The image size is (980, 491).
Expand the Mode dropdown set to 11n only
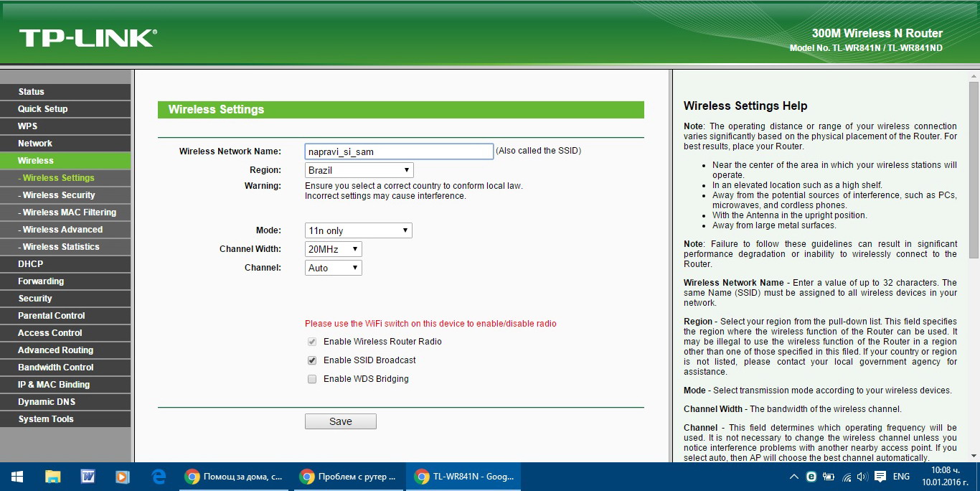tap(358, 230)
